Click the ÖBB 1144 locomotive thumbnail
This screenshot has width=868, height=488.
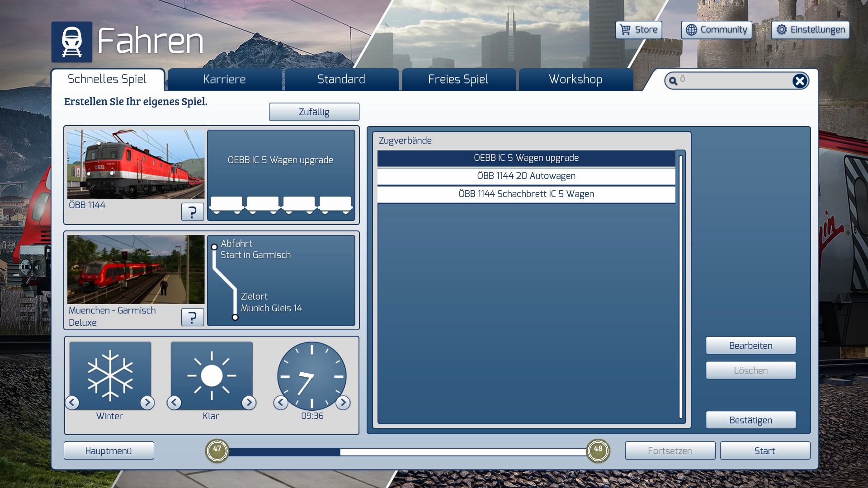click(x=136, y=164)
